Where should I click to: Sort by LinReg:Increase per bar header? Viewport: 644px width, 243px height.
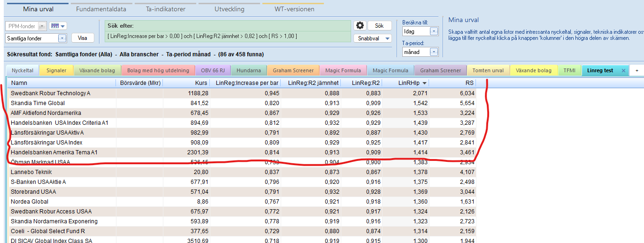pos(246,83)
